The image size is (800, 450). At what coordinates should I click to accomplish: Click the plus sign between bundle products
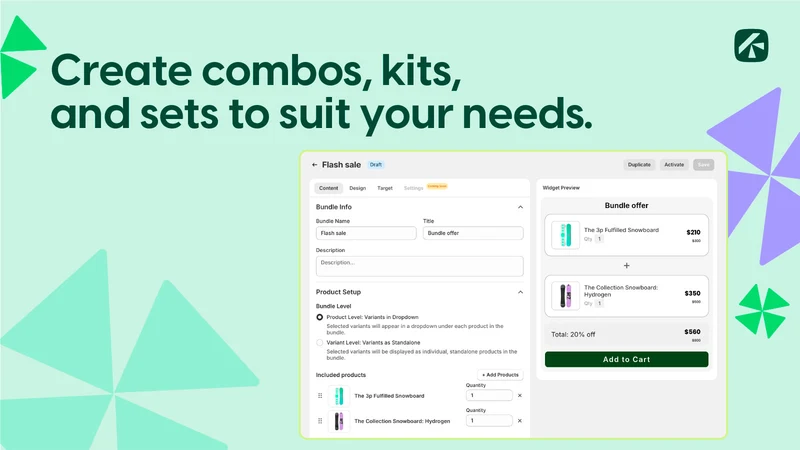[627, 266]
